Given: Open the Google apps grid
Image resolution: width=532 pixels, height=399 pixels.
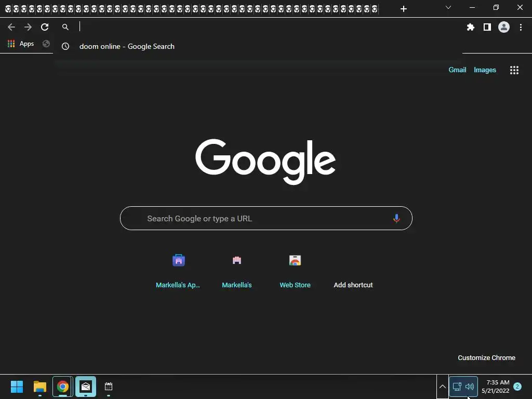Looking at the screenshot, I should tap(514, 70).
